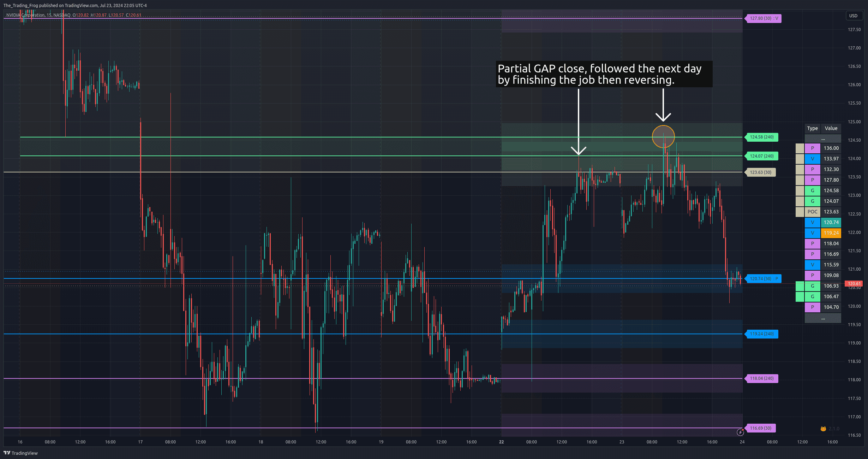Click table value 106.93
The image size is (868, 459).
[831, 286]
